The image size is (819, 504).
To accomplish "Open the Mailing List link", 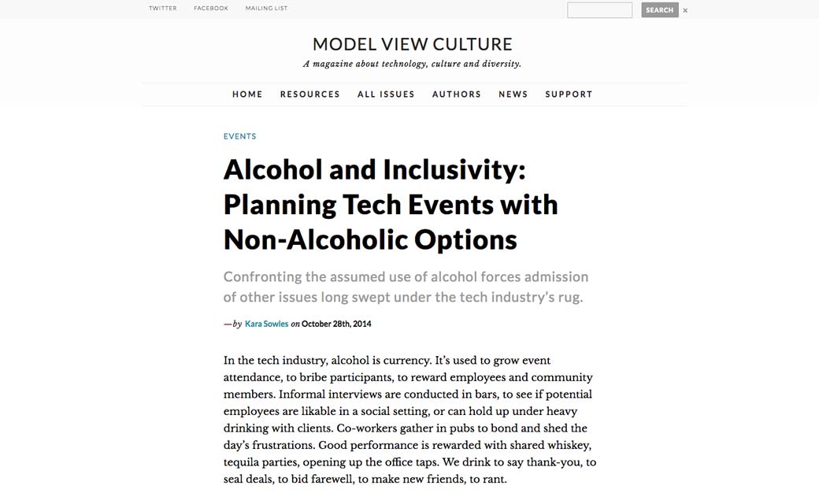I will 266,9.
